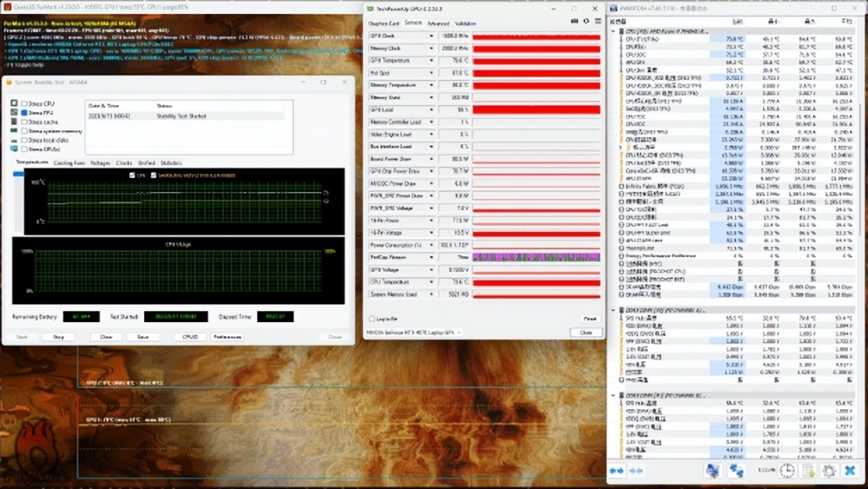
Task: Open Preferences button in AIDA64
Action: [x=227, y=337]
